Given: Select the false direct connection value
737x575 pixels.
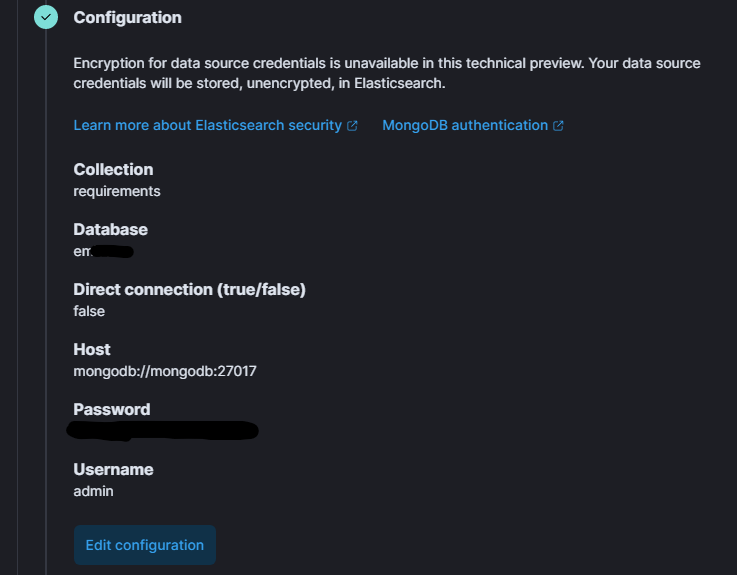Looking at the screenshot, I should [x=89, y=311].
